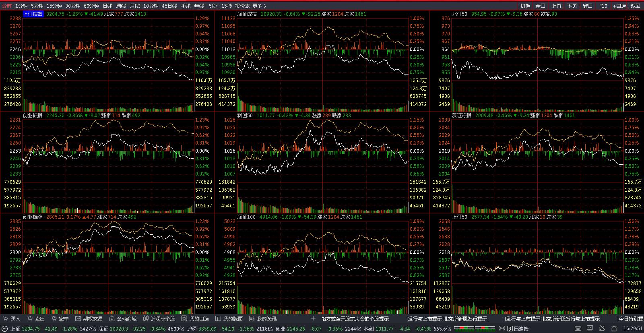Image resolution: width=644 pixels, height=333 pixels.
Task: Select the highlighted 上证指数 chart title
Action: pos(33,14)
